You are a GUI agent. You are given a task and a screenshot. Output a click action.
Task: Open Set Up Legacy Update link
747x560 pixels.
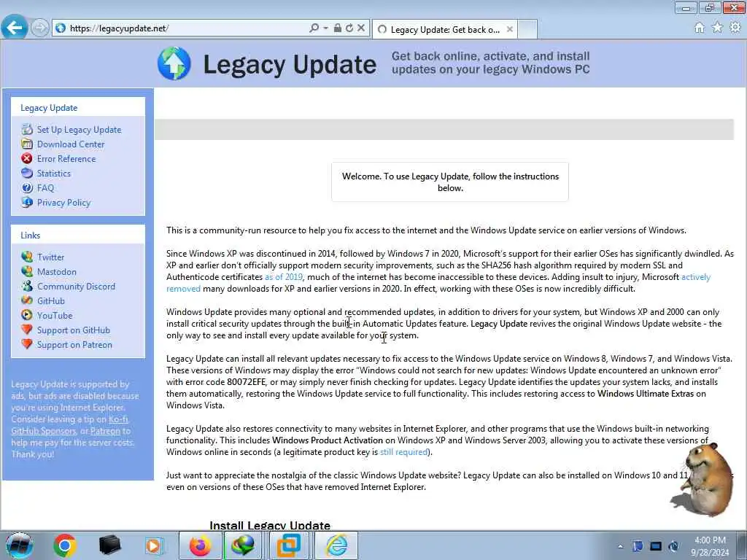(79, 130)
